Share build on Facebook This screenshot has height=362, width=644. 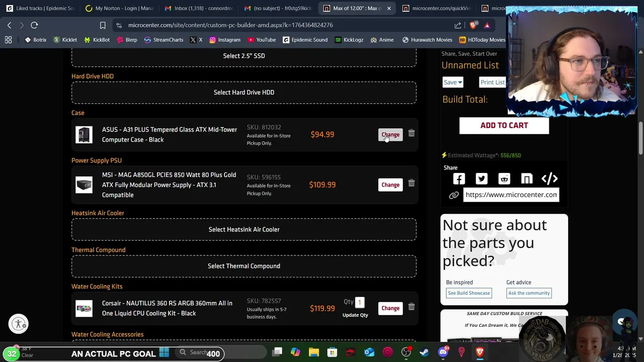click(459, 178)
